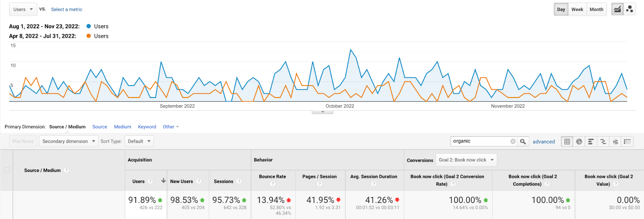Open the motion chart icon

tap(630, 9)
